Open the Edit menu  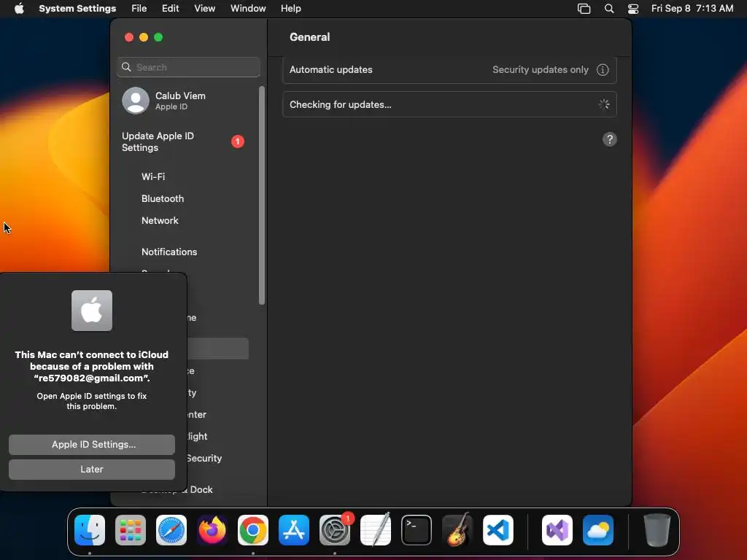[171, 9]
